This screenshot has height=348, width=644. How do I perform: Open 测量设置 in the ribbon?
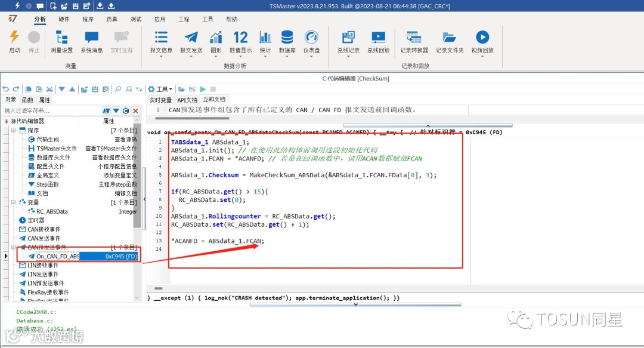(61, 42)
